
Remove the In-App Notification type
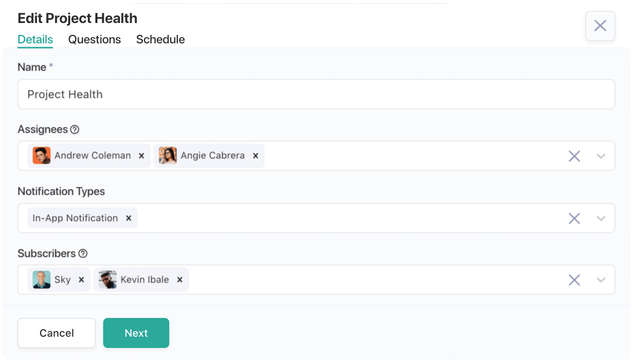click(128, 218)
